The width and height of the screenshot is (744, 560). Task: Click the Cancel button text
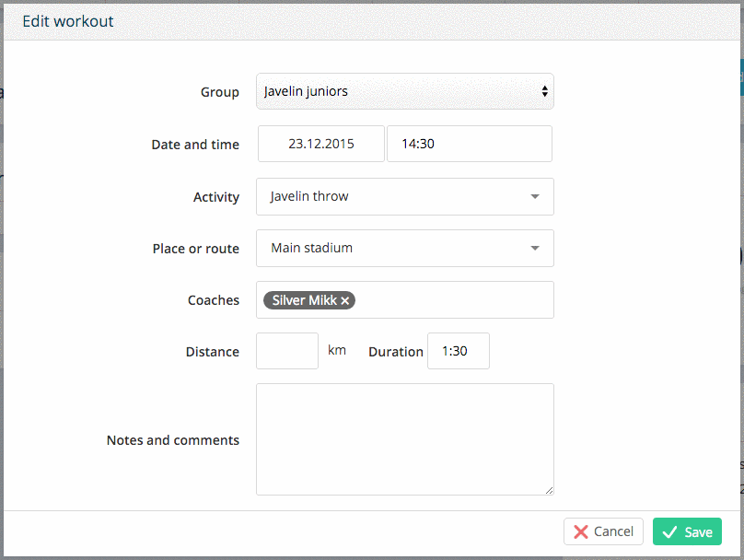click(613, 531)
